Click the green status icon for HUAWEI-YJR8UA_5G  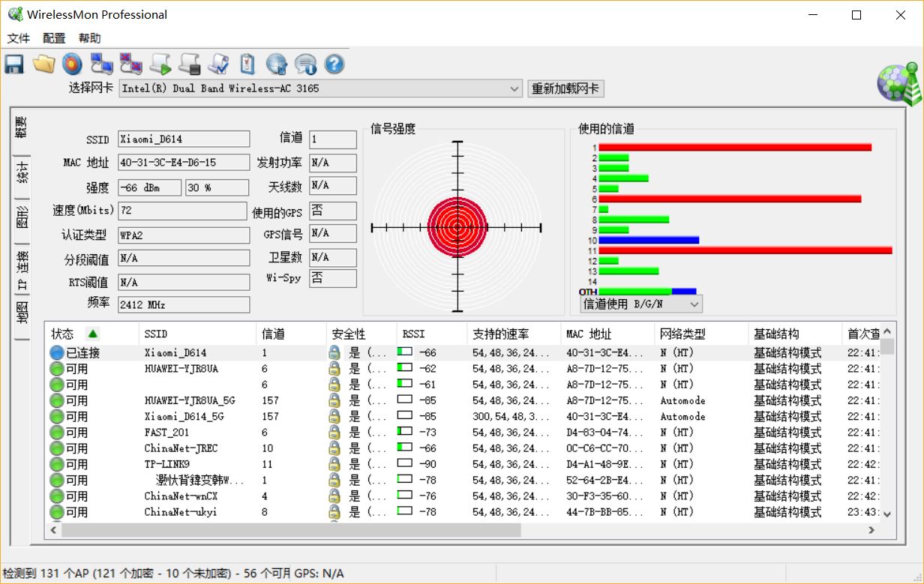coord(57,400)
